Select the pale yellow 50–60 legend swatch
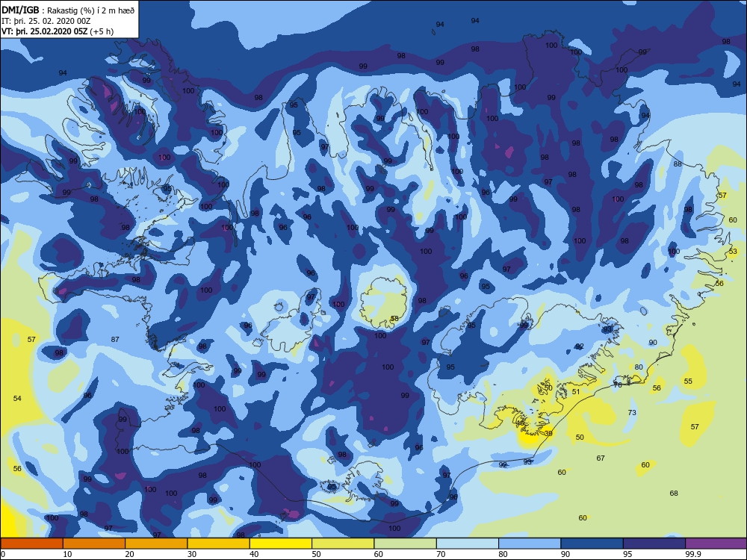Viewport: 747px width, 560px height. (343, 544)
